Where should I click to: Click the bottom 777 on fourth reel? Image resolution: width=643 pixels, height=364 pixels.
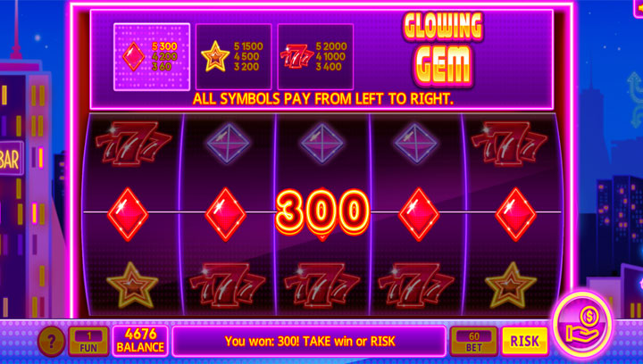click(415, 285)
